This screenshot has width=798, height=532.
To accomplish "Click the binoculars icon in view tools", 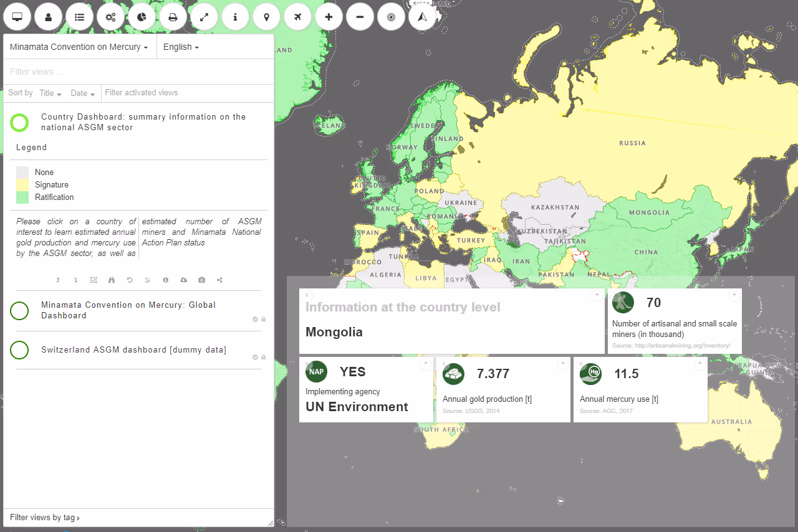I will coord(112,280).
